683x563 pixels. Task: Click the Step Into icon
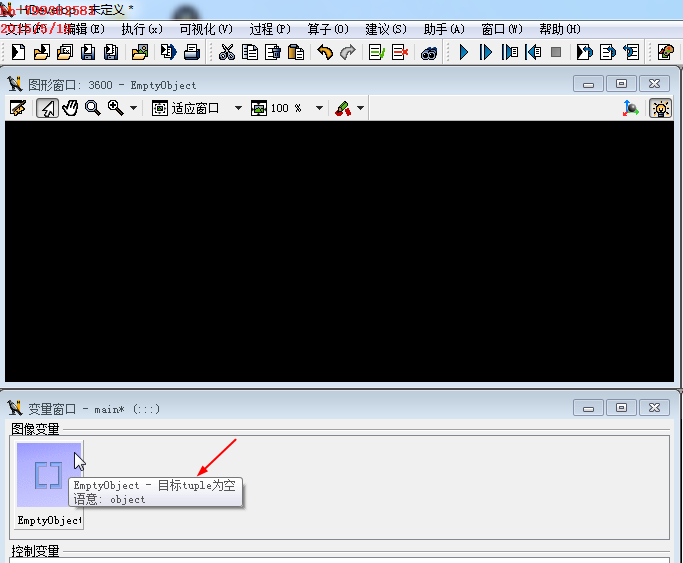[510, 52]
